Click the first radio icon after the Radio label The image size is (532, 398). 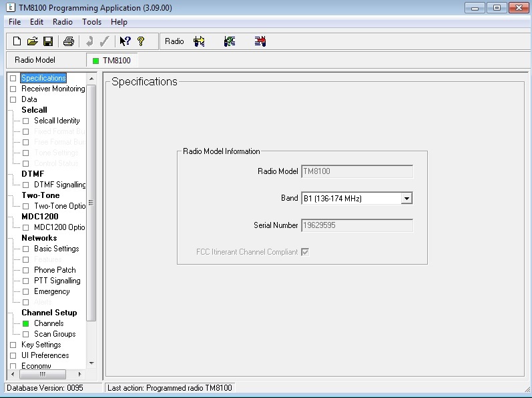tap(199, 41)
